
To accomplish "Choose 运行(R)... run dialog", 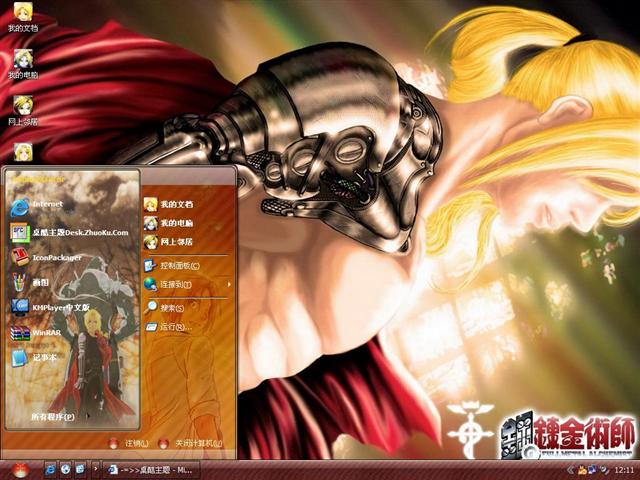I will (x=169, y=327).
